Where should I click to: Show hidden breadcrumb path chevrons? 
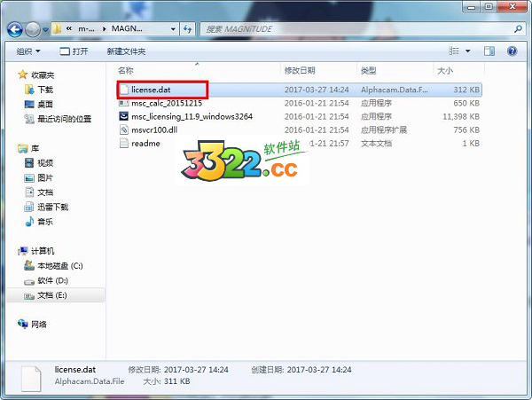[x=69, y=29]
